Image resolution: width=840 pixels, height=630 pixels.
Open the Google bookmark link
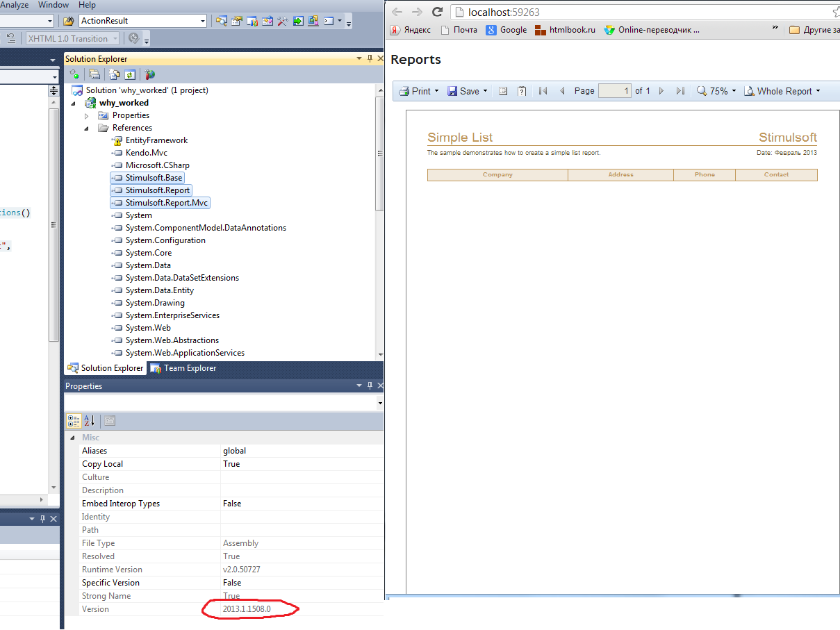point(507,30)
